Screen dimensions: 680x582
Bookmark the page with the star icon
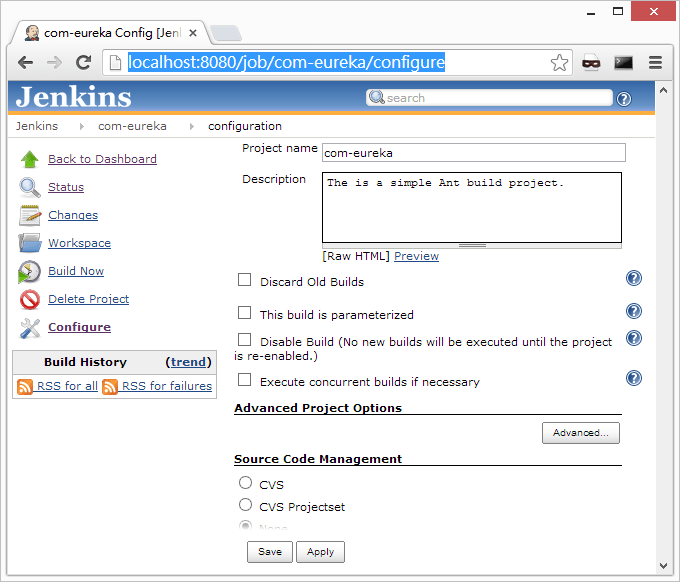tap(559, 63)
